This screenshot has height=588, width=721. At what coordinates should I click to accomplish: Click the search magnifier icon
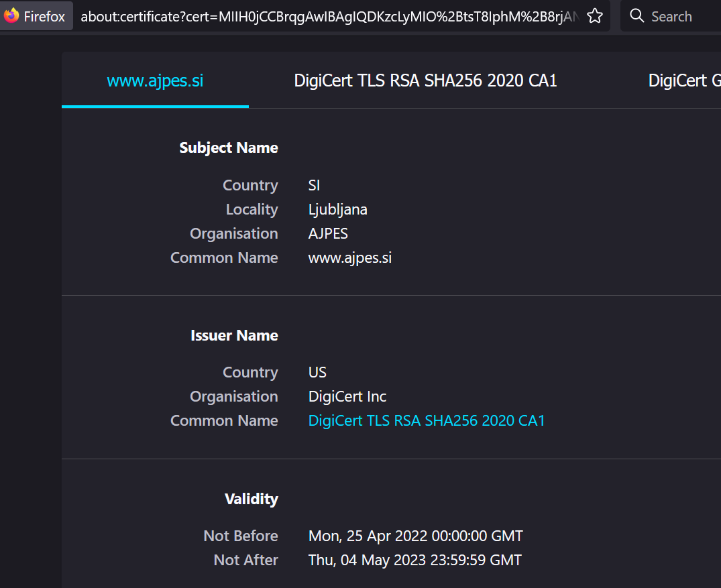(x=637, y=16)
